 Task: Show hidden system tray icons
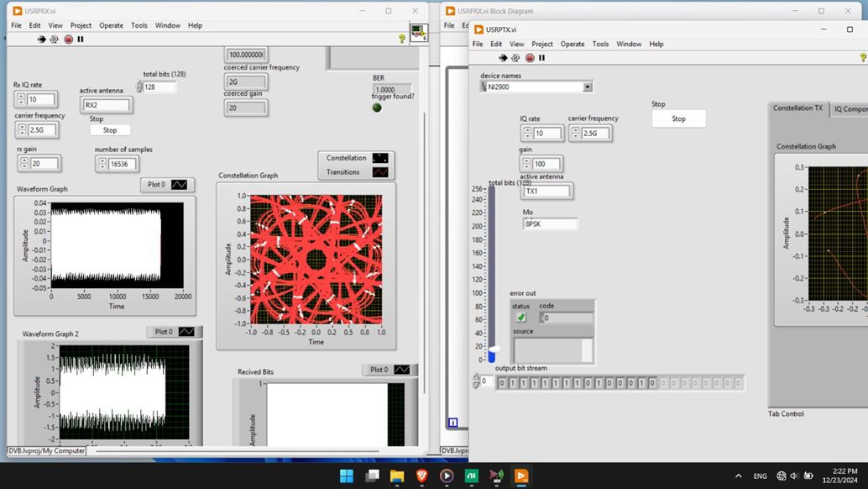click(x=739, y=476)
